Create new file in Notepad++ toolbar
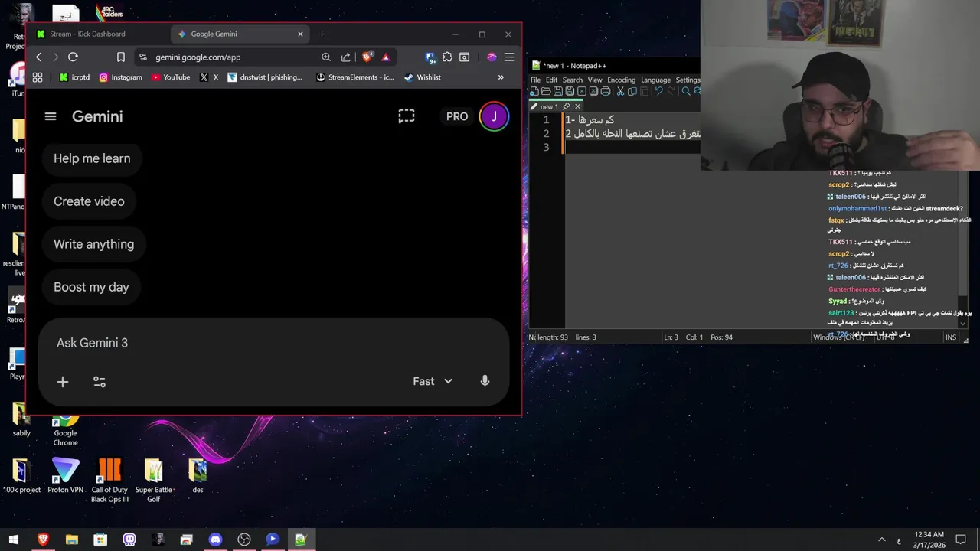980x551 pixels. tap(534, 91)
